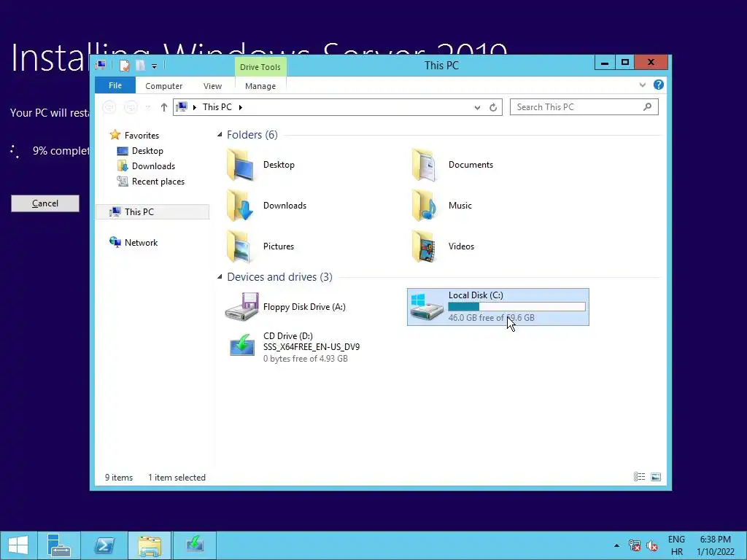Click the Properties icon in quick access toolbar
The width and height of the screenshot is (747, 560).
coord(124,65)
